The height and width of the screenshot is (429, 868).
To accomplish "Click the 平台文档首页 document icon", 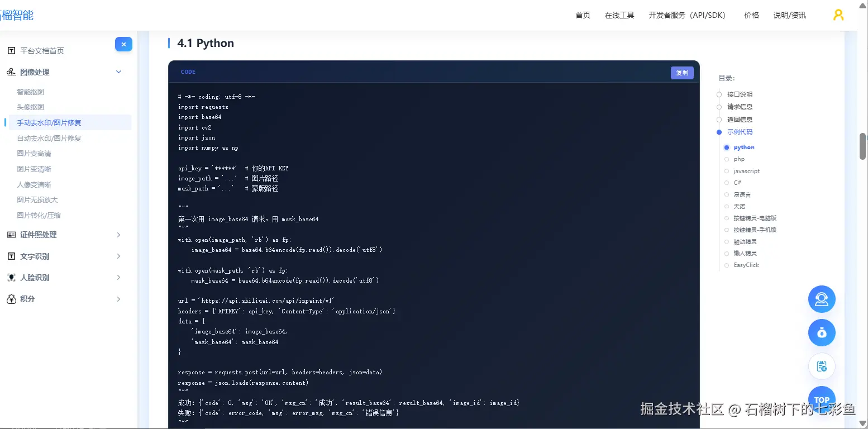I will [11, 51].
